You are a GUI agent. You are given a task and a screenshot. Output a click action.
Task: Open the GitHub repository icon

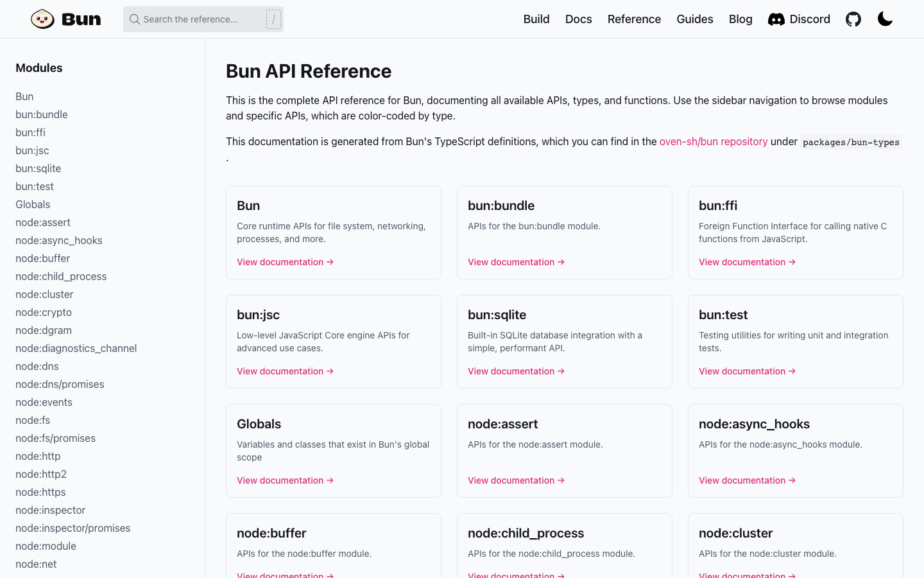coord(853,19)
